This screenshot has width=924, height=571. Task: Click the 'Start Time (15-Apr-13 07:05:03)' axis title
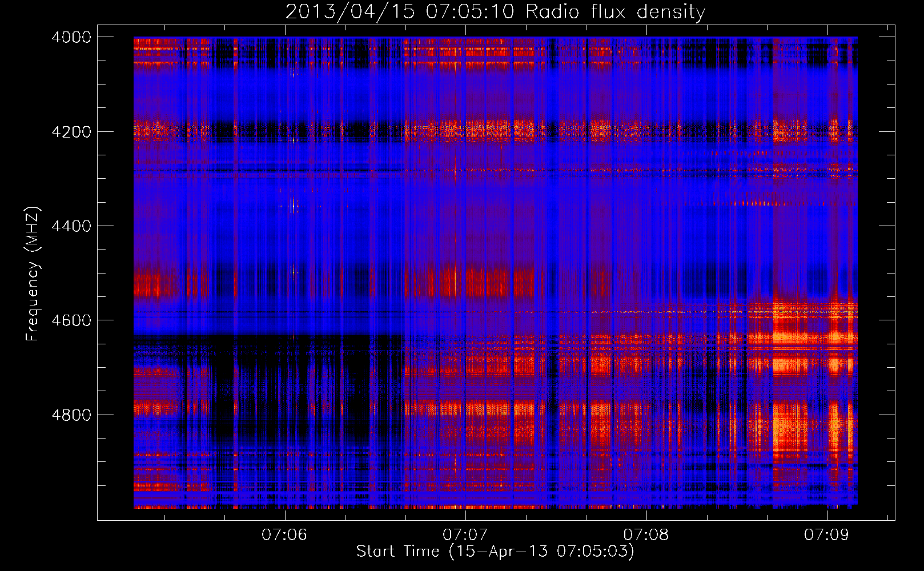click(495, 552)
